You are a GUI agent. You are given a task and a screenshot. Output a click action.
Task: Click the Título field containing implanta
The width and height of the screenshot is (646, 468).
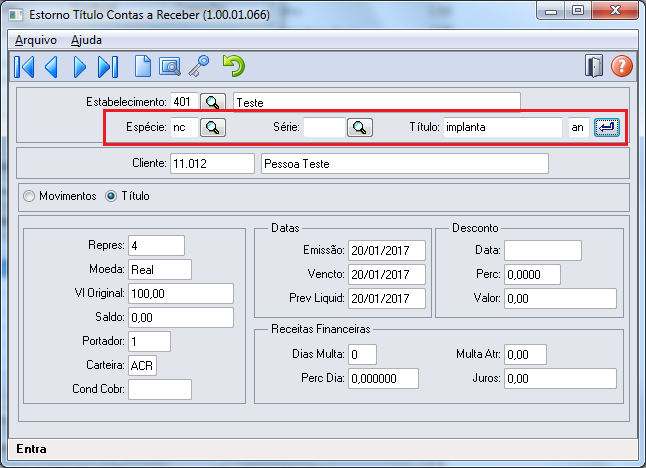click(503, 127)
